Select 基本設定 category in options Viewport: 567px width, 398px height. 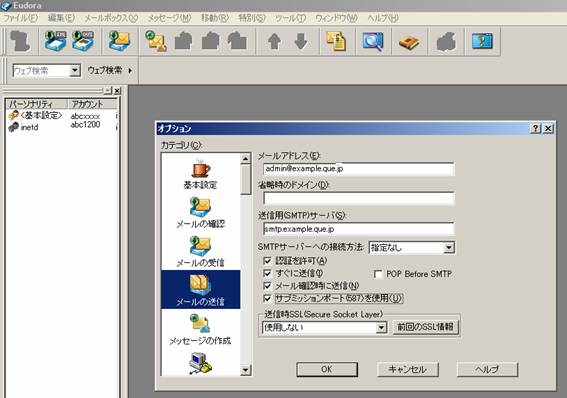coord(200,174)
